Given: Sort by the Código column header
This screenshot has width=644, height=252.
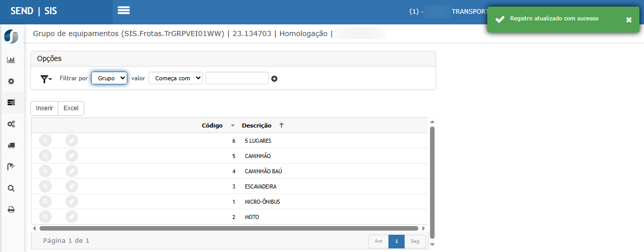Looking at the screenshot, I should [x=212, y=125].
